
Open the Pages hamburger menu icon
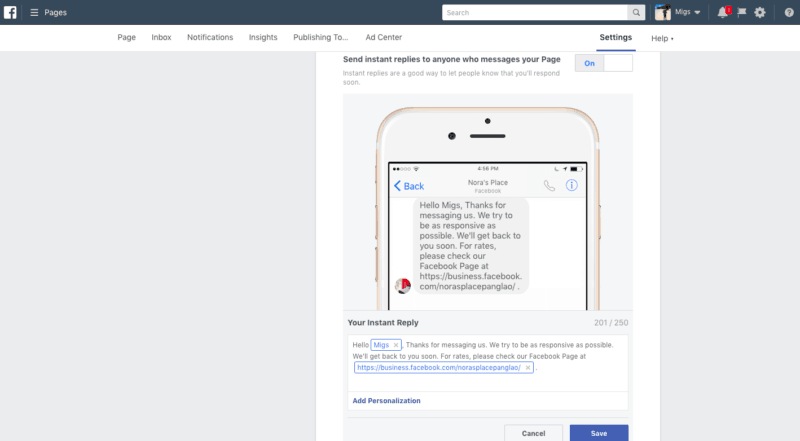point(34,12)
